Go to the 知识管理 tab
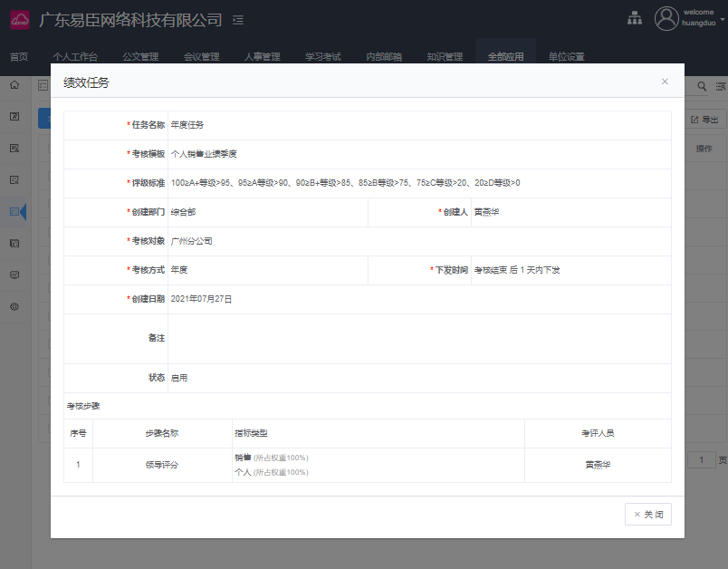The height and width of the screenshot is (569, 728). 445,57
